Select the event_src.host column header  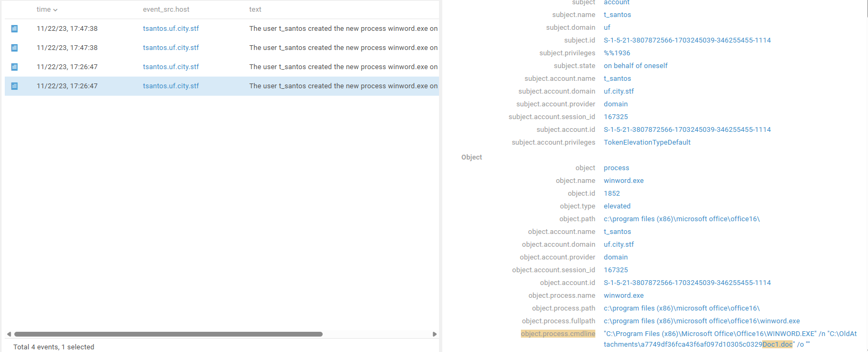tap(166, 10)
